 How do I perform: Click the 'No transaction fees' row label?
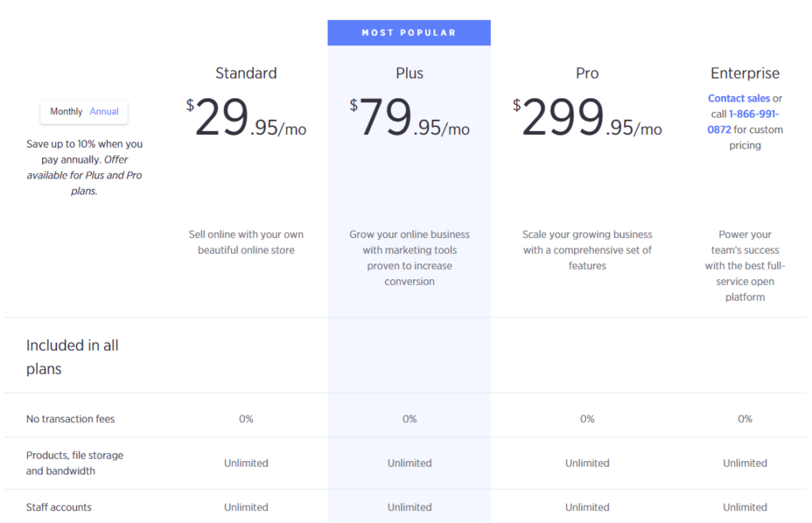(71, 419)
